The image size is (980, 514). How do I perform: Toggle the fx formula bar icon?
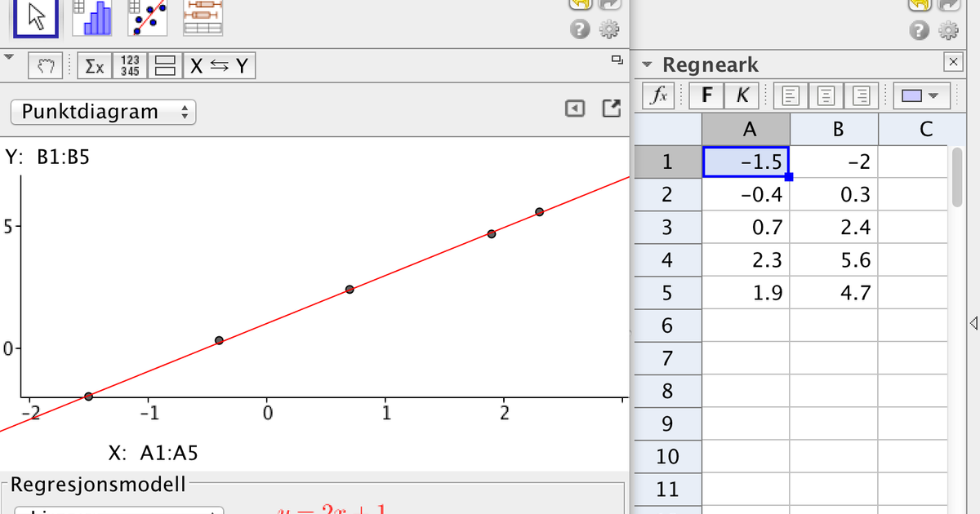click(x=658, y=95)
